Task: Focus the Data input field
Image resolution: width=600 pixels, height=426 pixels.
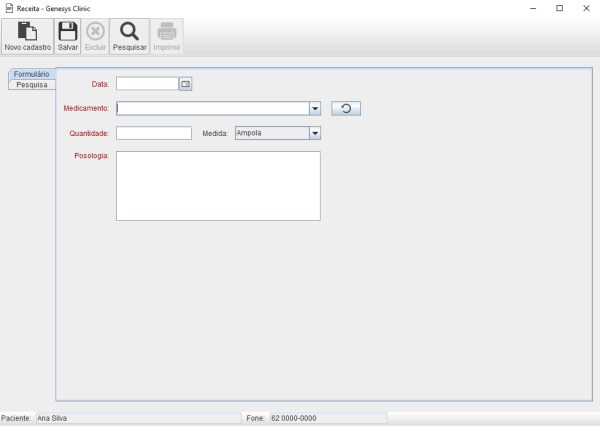Action: pos(147,84)
